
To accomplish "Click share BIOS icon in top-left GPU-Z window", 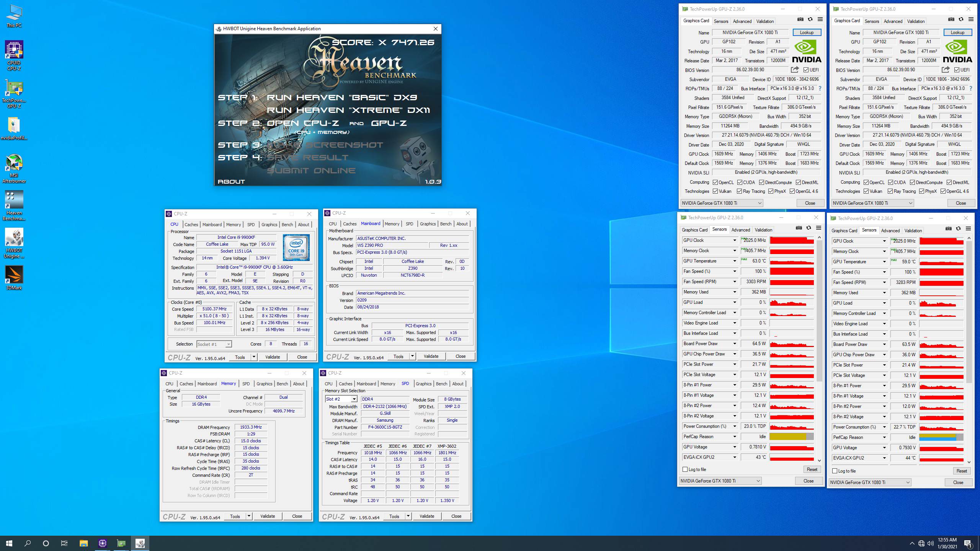I will click(x=795, y=70).
